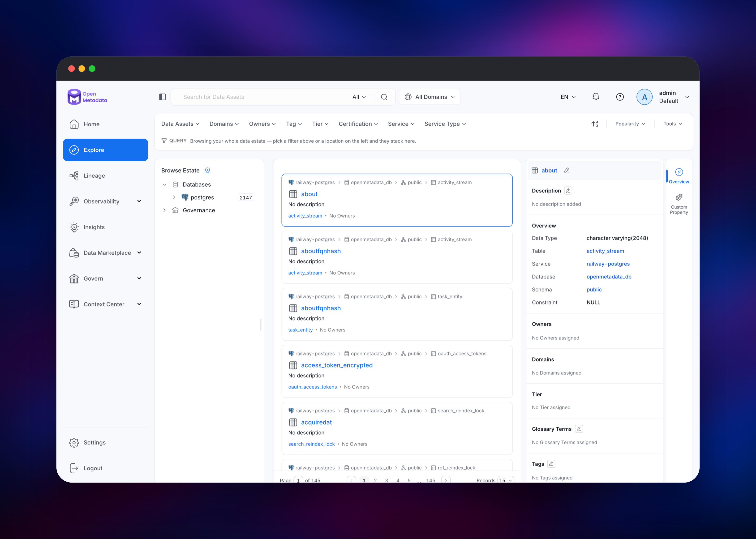Open the railway-postgres Service link in Overview
Screen dimensions: 756x539
(608, 264)
